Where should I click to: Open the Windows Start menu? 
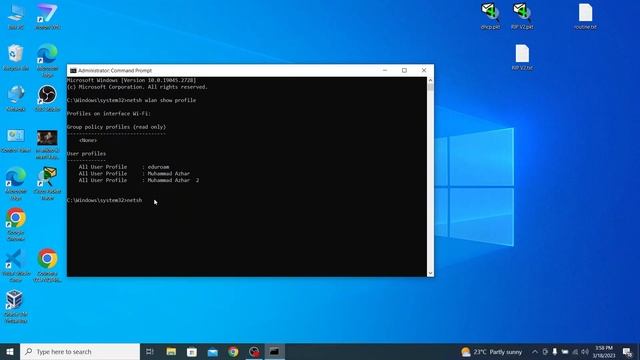[x=10, y=351]
